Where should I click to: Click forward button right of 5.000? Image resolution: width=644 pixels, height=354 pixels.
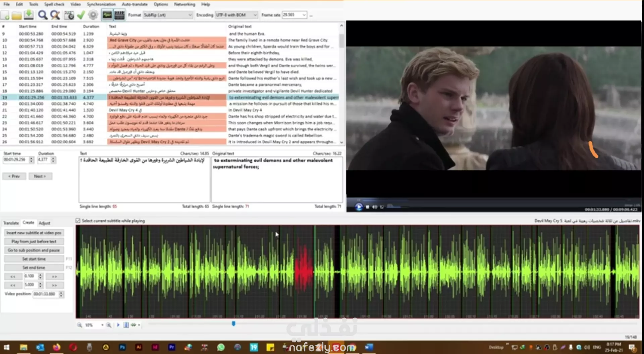54,285
